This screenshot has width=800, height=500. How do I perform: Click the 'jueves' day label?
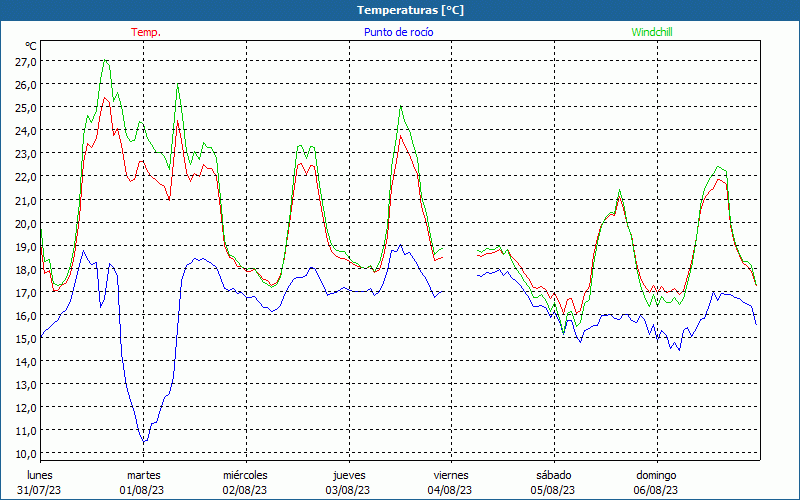(x=349, y=475)
